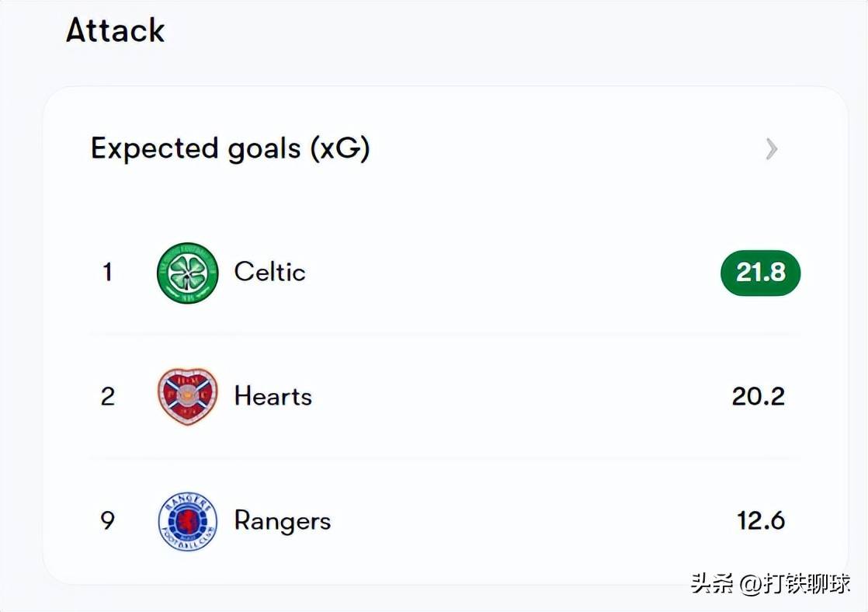Click the white Expected goals card header area
This screenshot has width=868, height=612.
click(x=543, y=148)
